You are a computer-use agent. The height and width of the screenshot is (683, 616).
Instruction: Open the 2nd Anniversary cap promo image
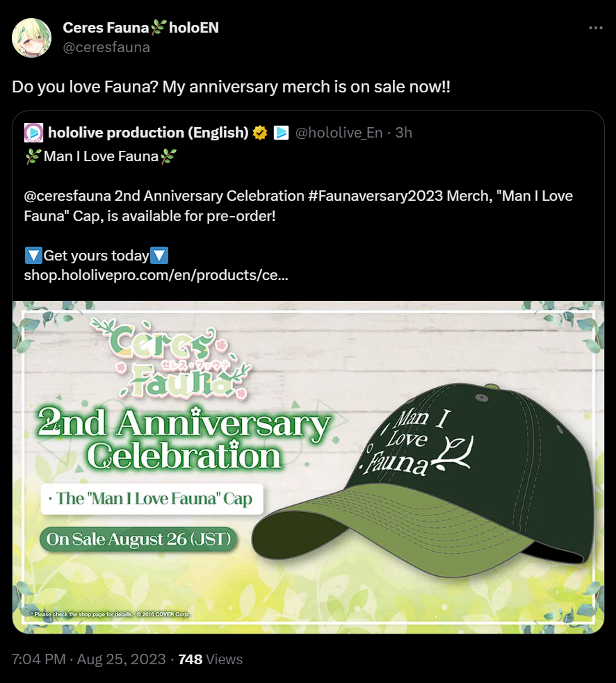click(308, 467)
